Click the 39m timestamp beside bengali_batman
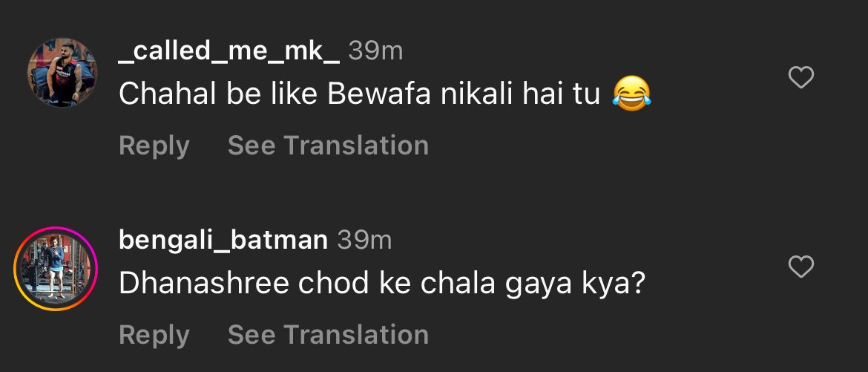The width and height of the screenshot is (868, 372). coord(364,240)
